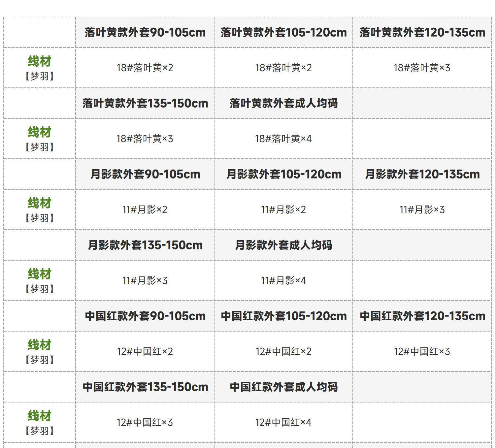
Task: Click the 中国红款外套90-105cm header cell
Action: 145,316
